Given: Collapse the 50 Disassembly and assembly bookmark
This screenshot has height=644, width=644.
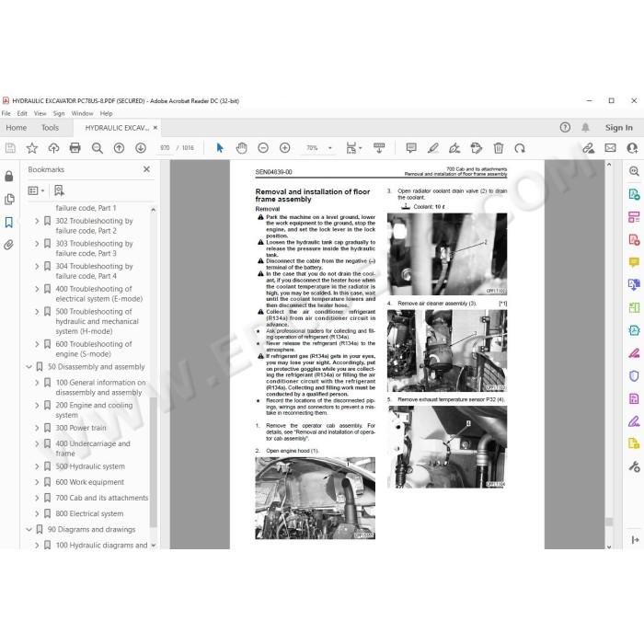Looking at the screenshot, I should (29, 367).
